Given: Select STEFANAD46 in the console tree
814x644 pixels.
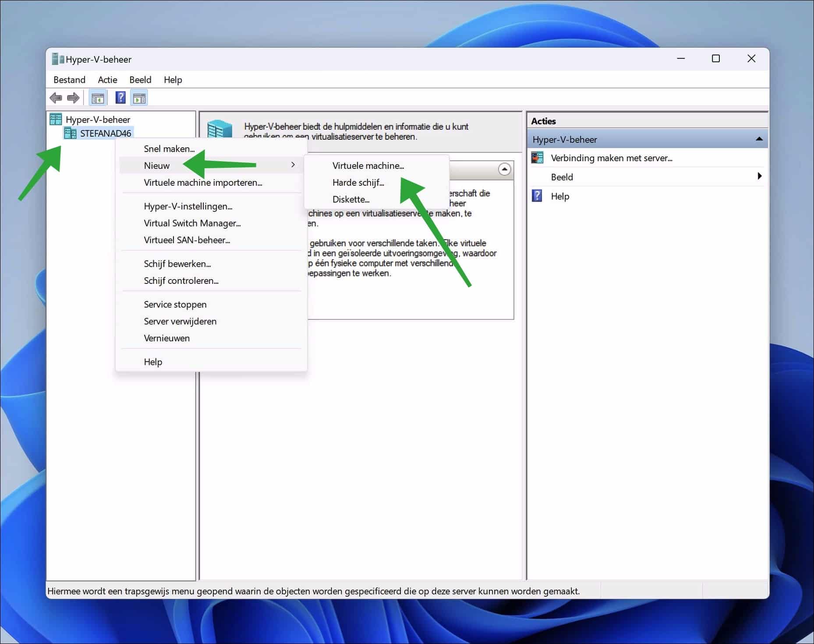Looking at the screenshot, I should [105, 133].
